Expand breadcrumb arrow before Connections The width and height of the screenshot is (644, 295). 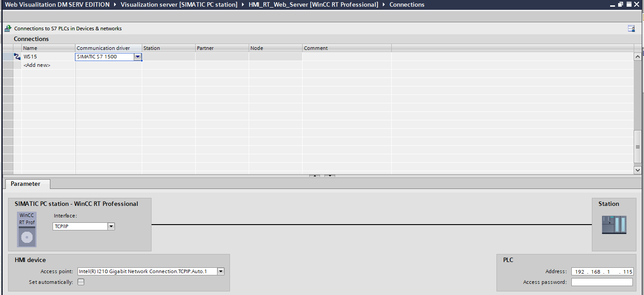coord(384,4)
